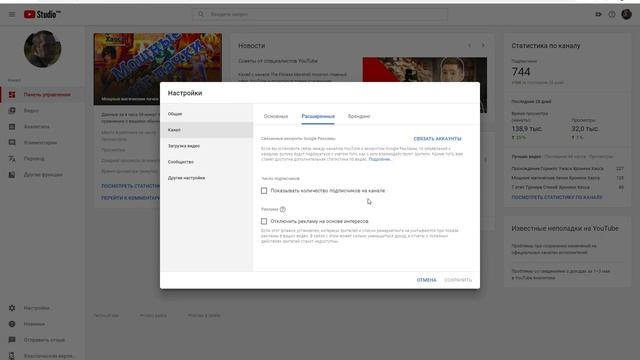
Task: Open the hamburger menu in YouTube Studio
Action: tap(12, 14)
